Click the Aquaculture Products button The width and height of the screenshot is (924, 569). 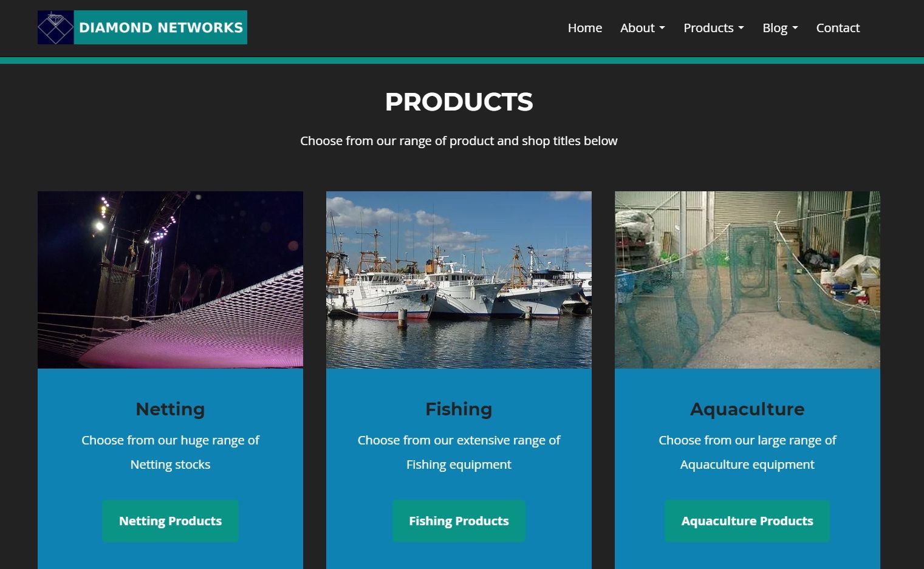[x=747, y=521]
